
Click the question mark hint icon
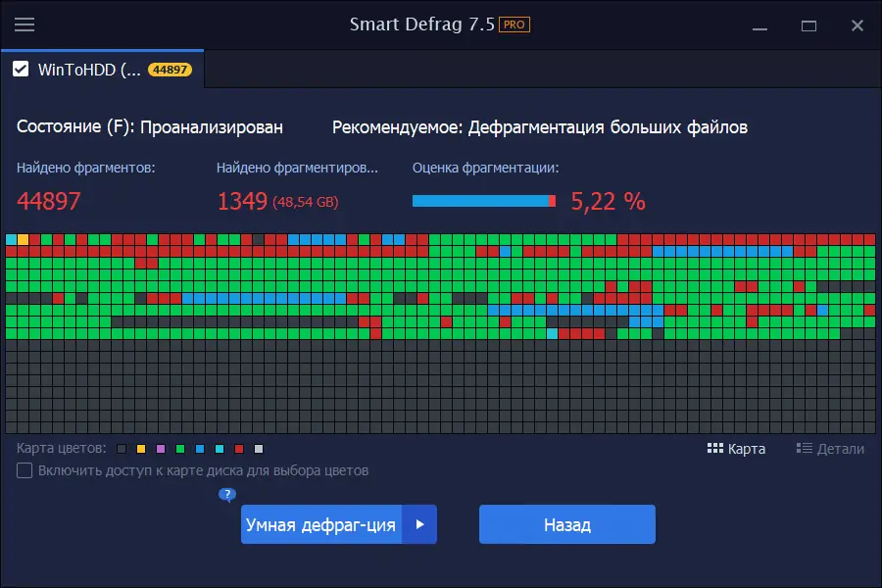[x=226, y=495]
